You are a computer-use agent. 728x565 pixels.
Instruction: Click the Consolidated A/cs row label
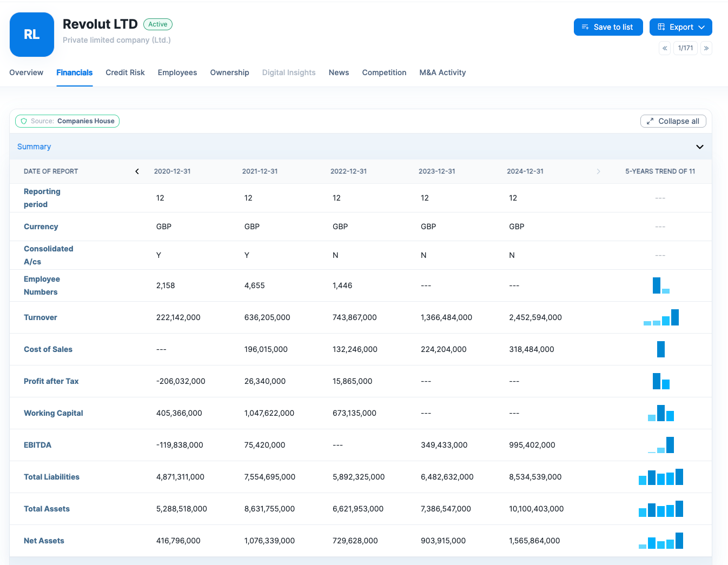pyautogui.click(x=49, y=255)
